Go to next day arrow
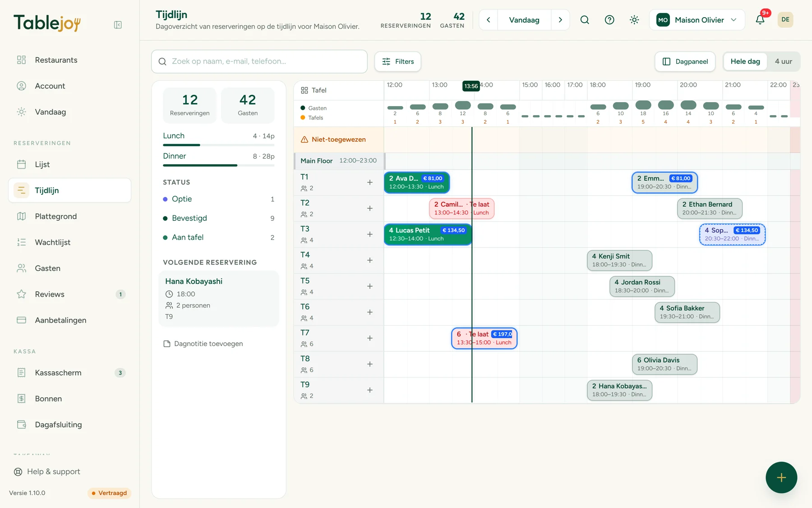Viewport: 812px width, 508px height. coord(560,20)
